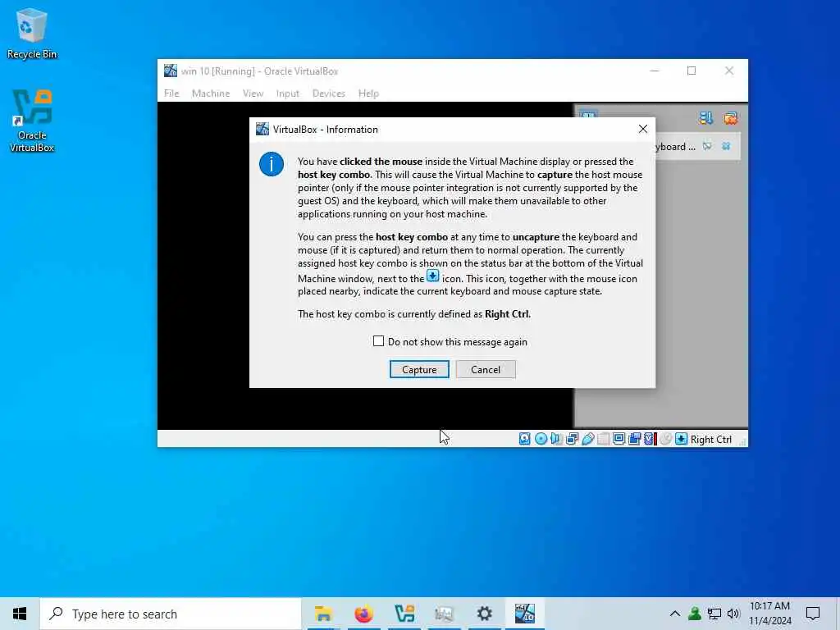Open the Input menu
The height and width of the screenshot is (630, 840).
(x=288, y=94)
